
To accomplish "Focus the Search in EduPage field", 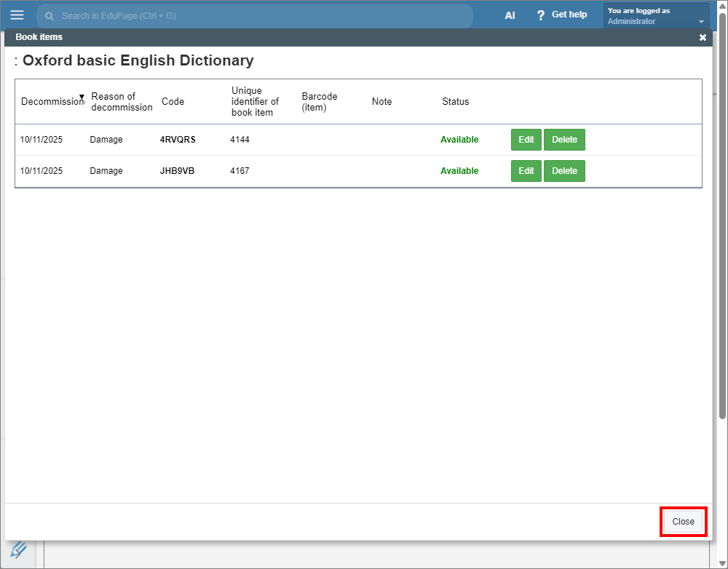I will point(262,15).
